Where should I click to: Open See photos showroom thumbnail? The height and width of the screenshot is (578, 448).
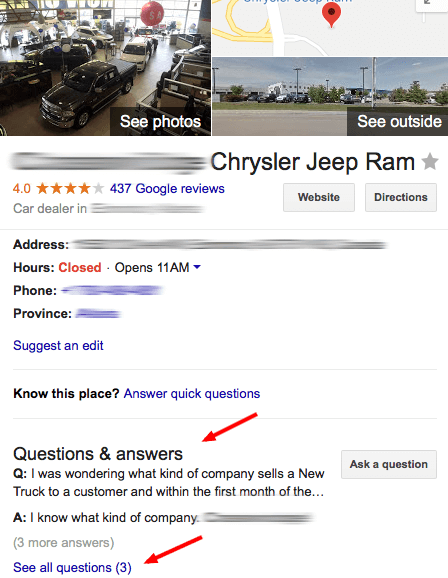[105, 68]
